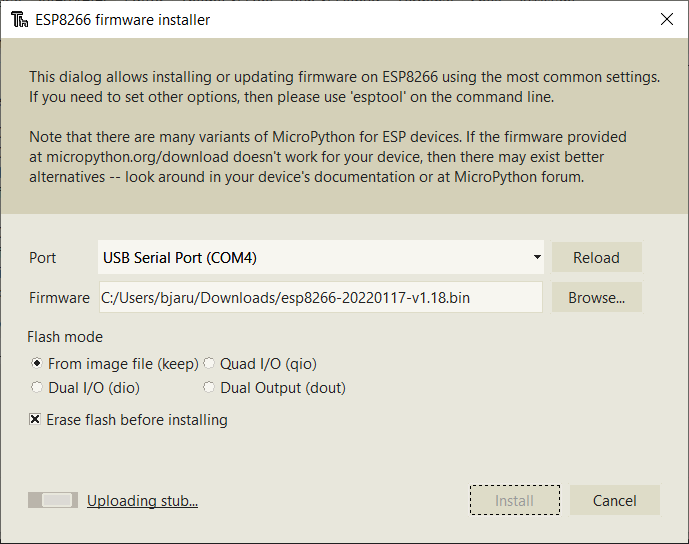This screenshot has height=544, width=689.
Task: Select the Quad I/O (qio) flash mode
Action: pyautogui.click(x=210, y=364)
